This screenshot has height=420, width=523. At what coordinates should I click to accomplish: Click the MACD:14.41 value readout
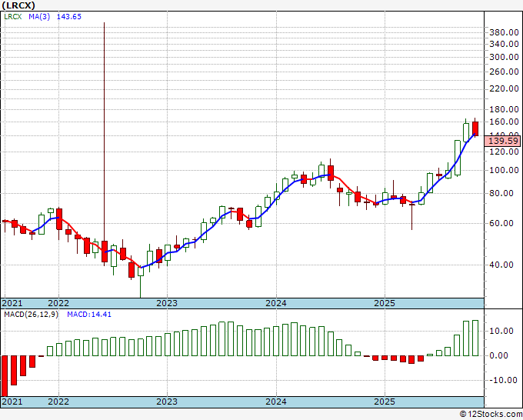(x=89, y=315)
